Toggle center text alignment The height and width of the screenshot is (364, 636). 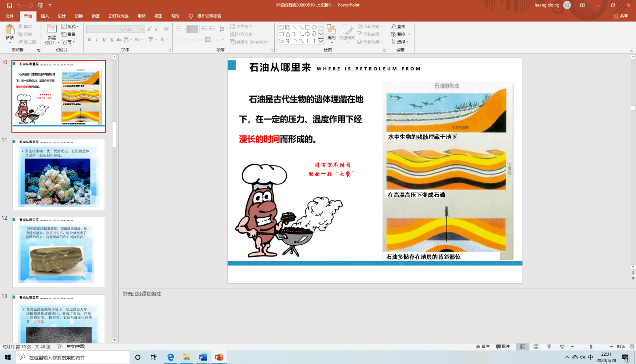click(186, 40)
